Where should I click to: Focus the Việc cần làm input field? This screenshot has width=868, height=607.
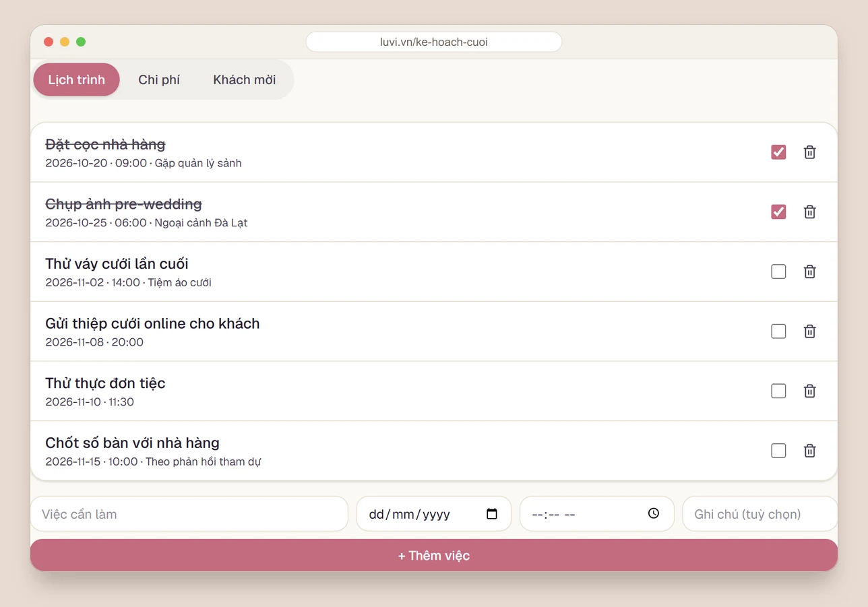[189, 514]
